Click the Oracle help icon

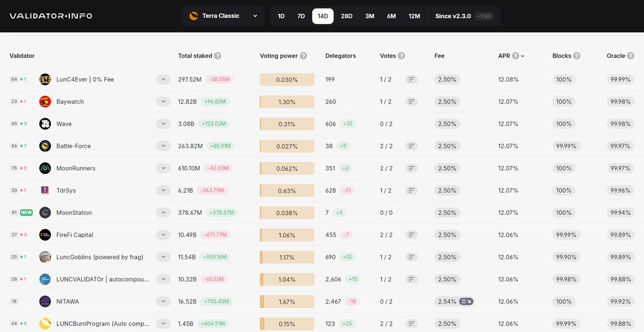click(631, 56)
